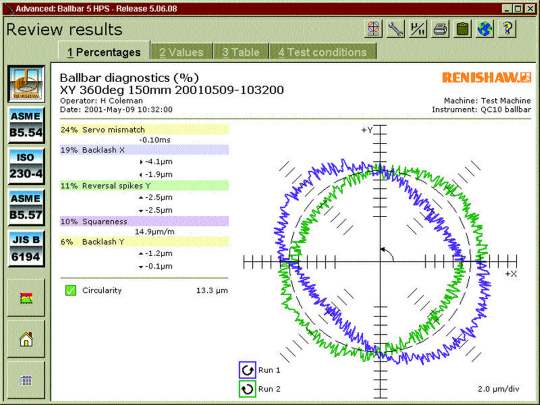Viewport: 540px width, 405px height.
Task: Open the crosshair target toolbar icon
Action: (374, 29)
